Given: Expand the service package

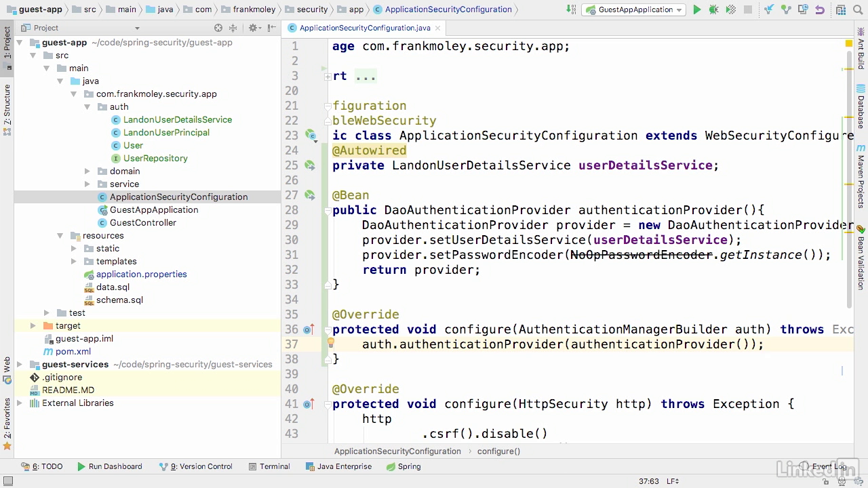Looking at the screenshot, I should (x=87, y=184).
